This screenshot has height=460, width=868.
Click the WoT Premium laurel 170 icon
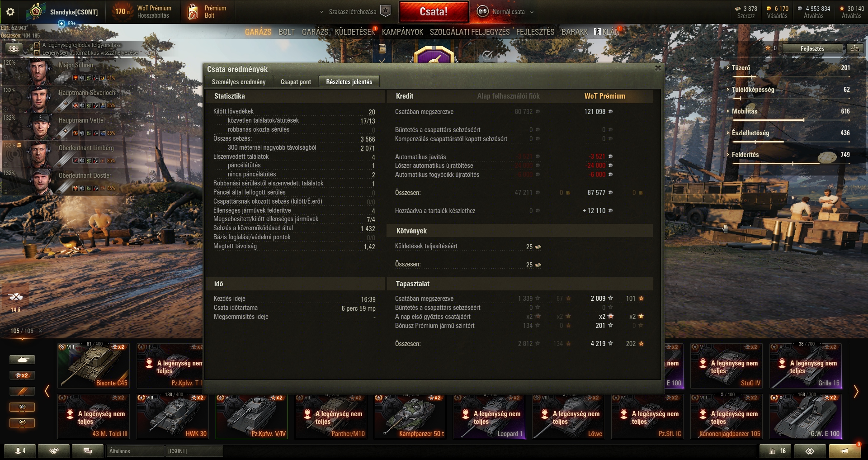point(121,12)
